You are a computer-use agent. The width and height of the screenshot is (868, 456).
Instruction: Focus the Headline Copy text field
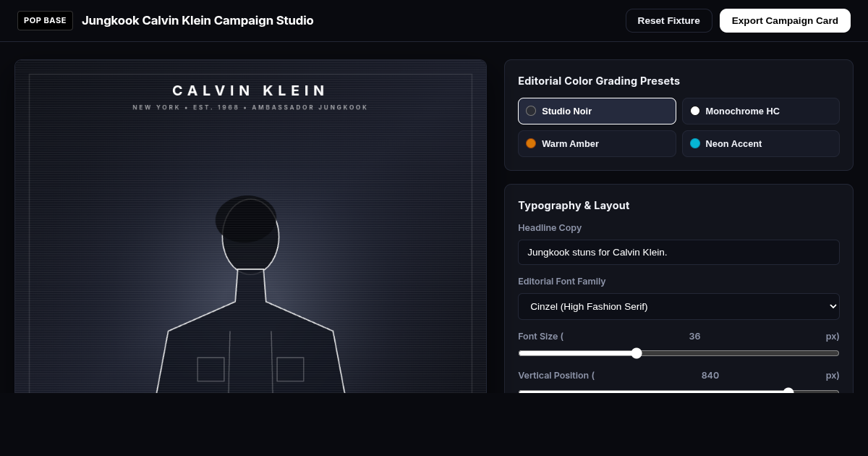[x=678, y=252]
